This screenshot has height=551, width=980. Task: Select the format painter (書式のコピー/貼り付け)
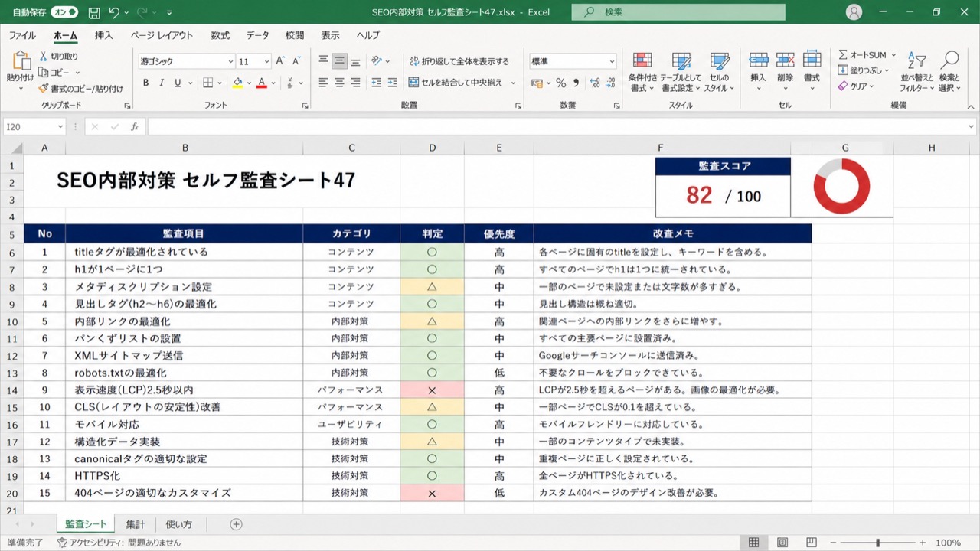coord(81,88)
